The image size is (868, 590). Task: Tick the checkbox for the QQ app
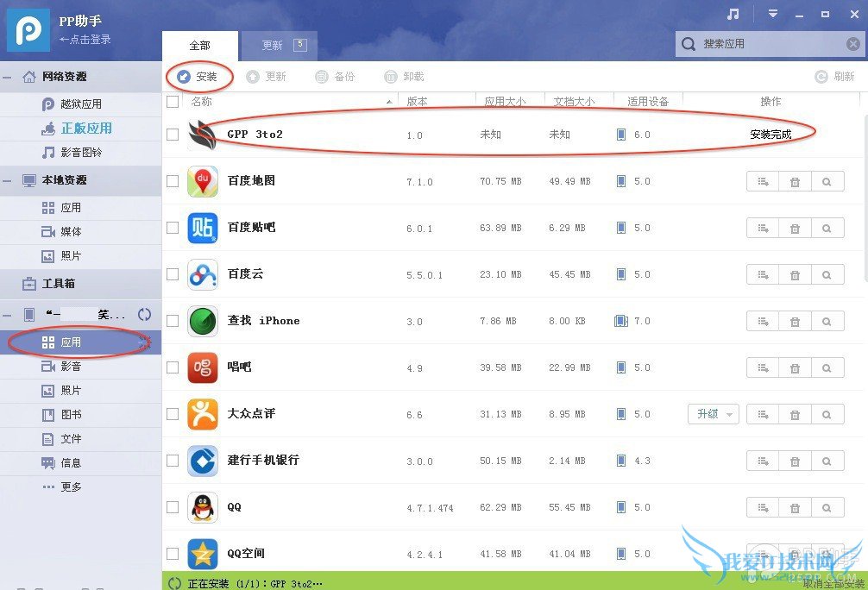tap(173, 507)
